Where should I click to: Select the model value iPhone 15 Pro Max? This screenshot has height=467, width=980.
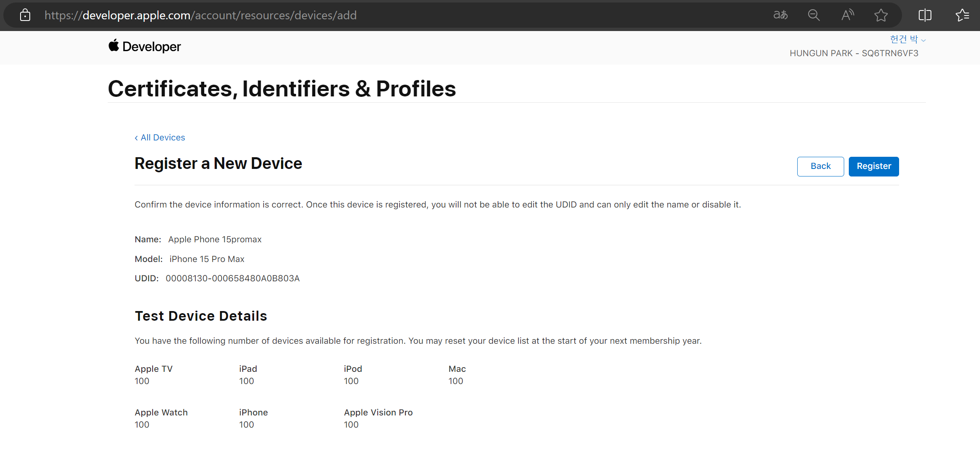tap(207, 259)
